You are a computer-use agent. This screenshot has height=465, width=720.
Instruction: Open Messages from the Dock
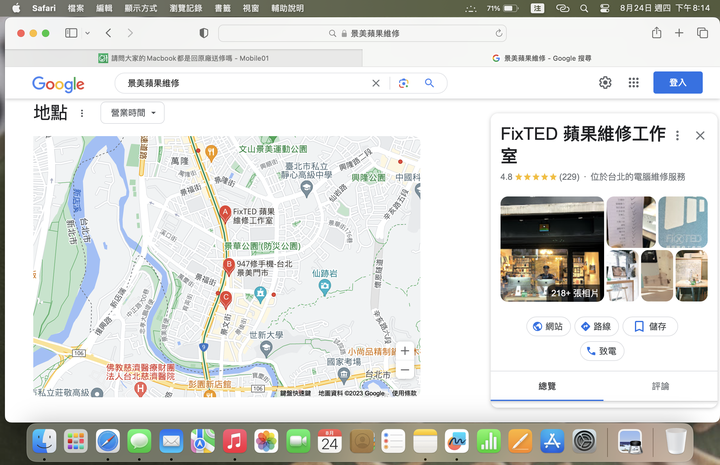(139, 441)
